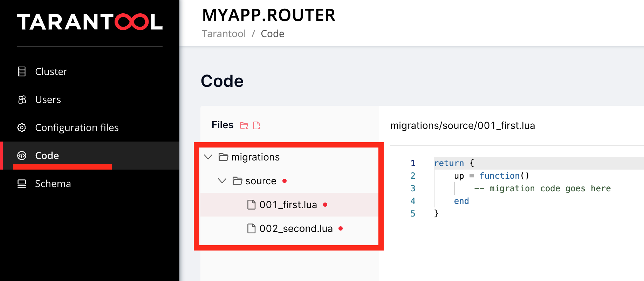
Task: Click the 'migration code goes here' comment
Action: [542, 189]
